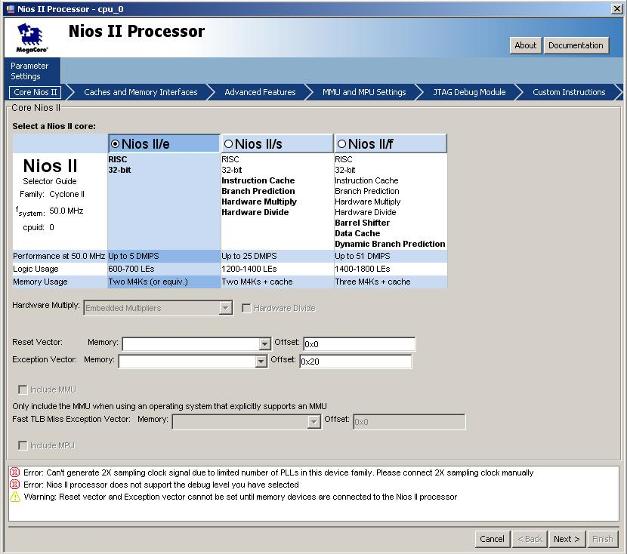Go to the JTAG Debug Module step
This screenshot has height=554, width=627.
click(469, 92)
